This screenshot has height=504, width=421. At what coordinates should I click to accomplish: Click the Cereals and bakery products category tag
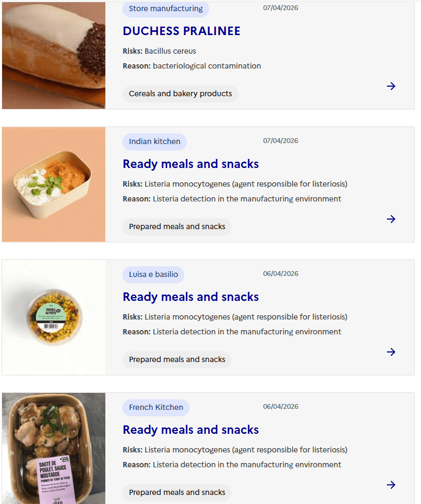tap(180, 94)
